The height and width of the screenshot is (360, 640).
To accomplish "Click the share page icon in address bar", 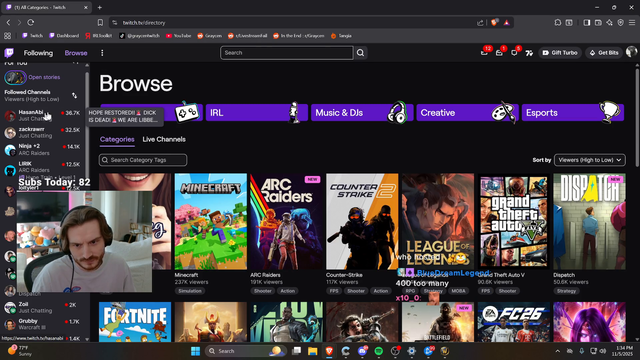I will point(480,22).
